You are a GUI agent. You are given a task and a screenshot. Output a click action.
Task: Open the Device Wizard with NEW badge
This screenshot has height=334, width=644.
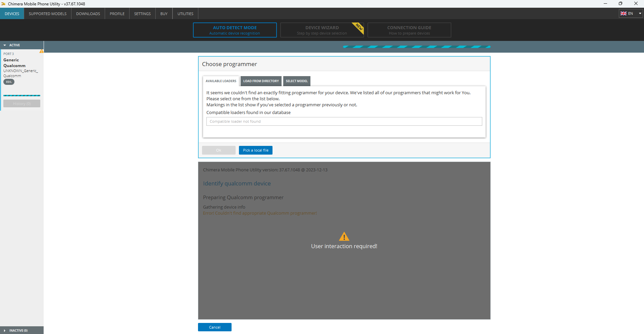[x=322, y=30]
